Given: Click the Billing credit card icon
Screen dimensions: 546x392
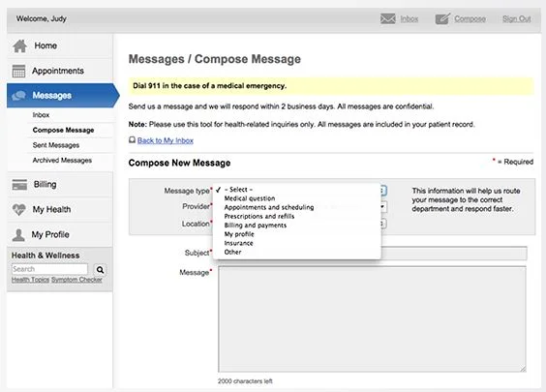Looking at the screenshot, I should pyautogui.click(x=19, y=185).
